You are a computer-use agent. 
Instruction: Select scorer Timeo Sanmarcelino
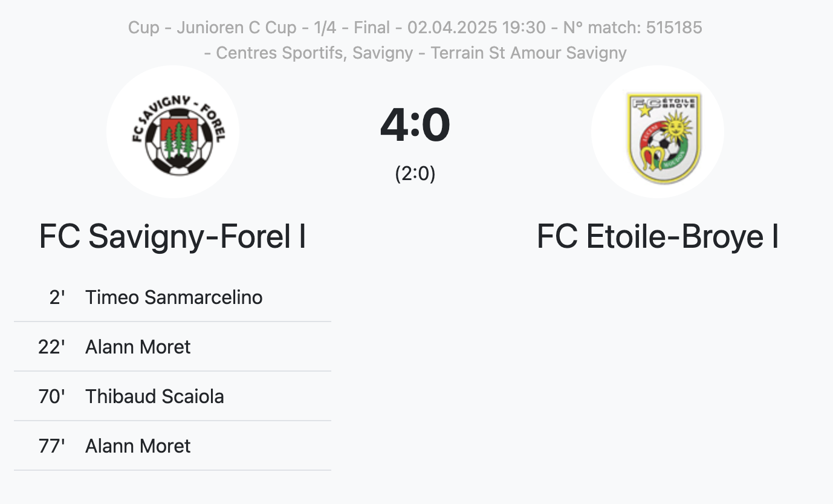point(174,297)
